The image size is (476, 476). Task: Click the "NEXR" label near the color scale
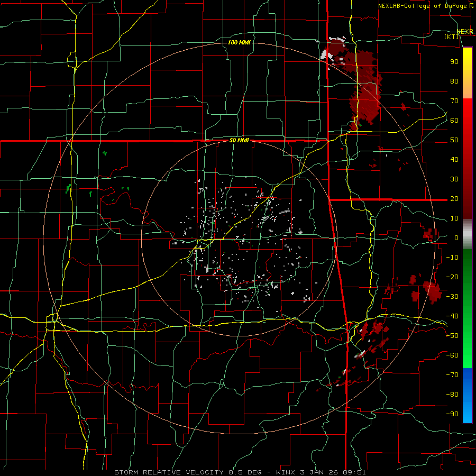coord(465,32)
